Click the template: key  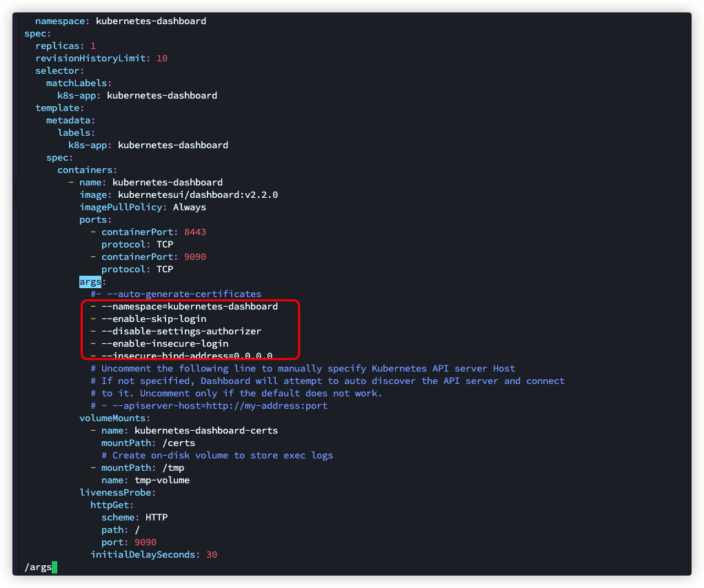[60, 108]
